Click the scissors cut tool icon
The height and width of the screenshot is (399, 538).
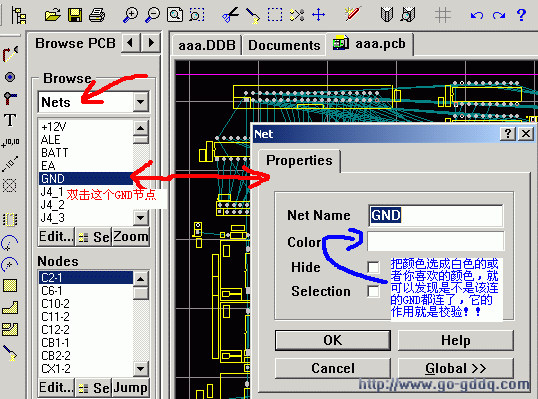[230, 15]
